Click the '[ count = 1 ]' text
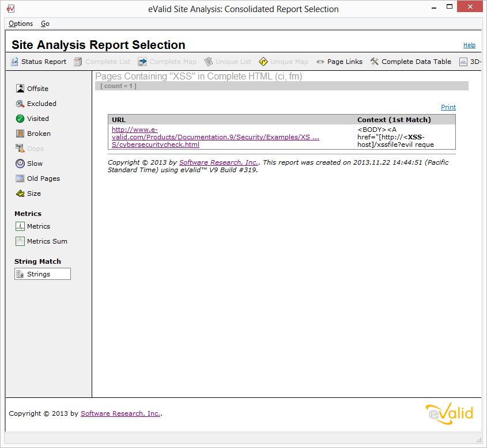Screen dimensions: 487x448 click(x=118, y=86)
